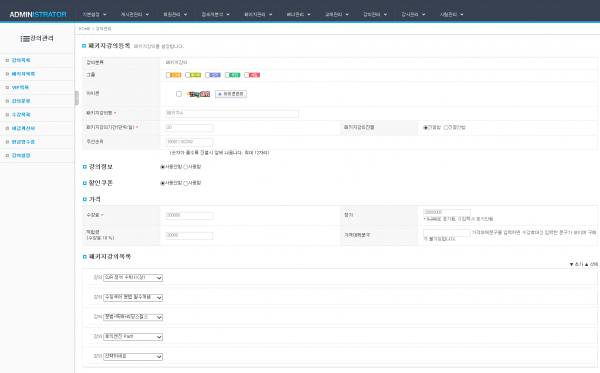
Task: Open the 게시판관리 top menu
Action: [x=135, y=15]
